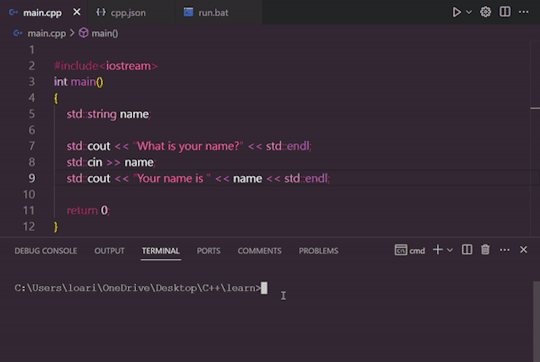Open the Debug Console panel tab
This screenshot has width=540, height=362.
46,251
